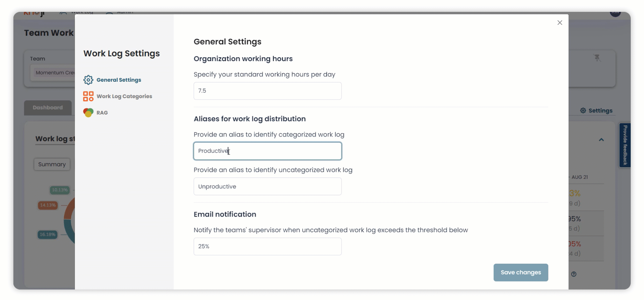The width and height of the screenshot is (644, 300).
Task: Close the Work Log Settings dialog
Action: [x=560, y=23]
